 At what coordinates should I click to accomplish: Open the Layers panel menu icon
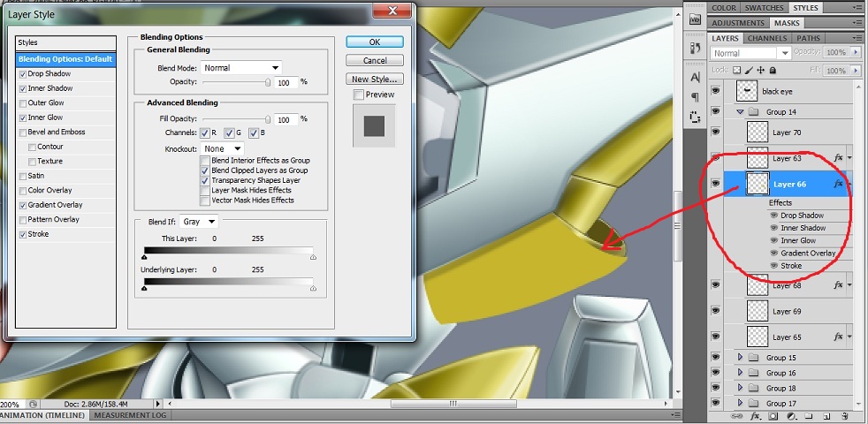click(x=858, y=38)
